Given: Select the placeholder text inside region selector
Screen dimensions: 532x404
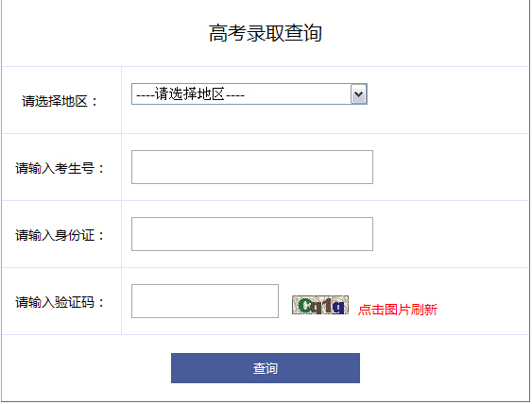Looking at the screenshot, I should (190, 93).
